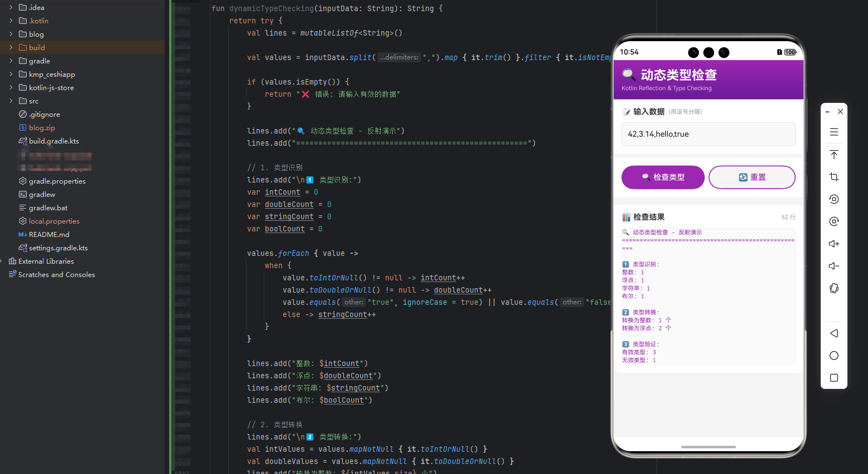The image size is (868, 474).
Task: Tap the emulator Recents square button
Action: pos(834,378)
